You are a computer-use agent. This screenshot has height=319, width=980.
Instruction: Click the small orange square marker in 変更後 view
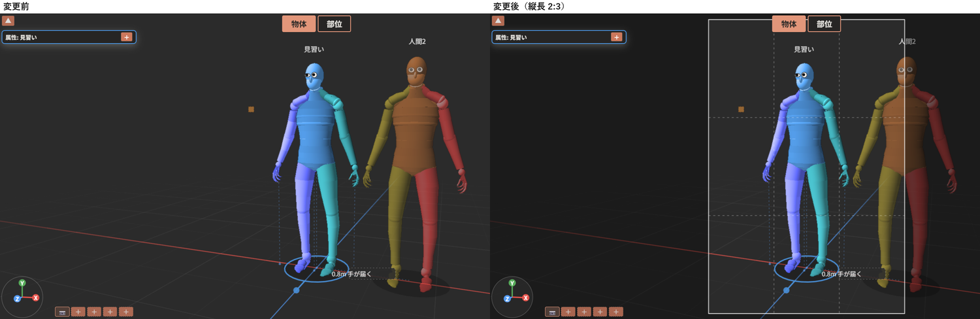pyautogui.click(x=741, y=109)
